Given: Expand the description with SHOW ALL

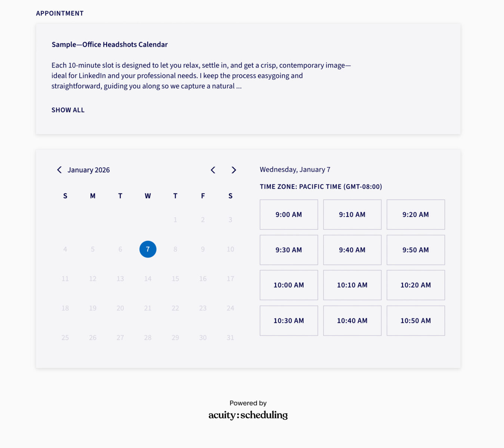Looking at the screenshot, I should (68, 110).
